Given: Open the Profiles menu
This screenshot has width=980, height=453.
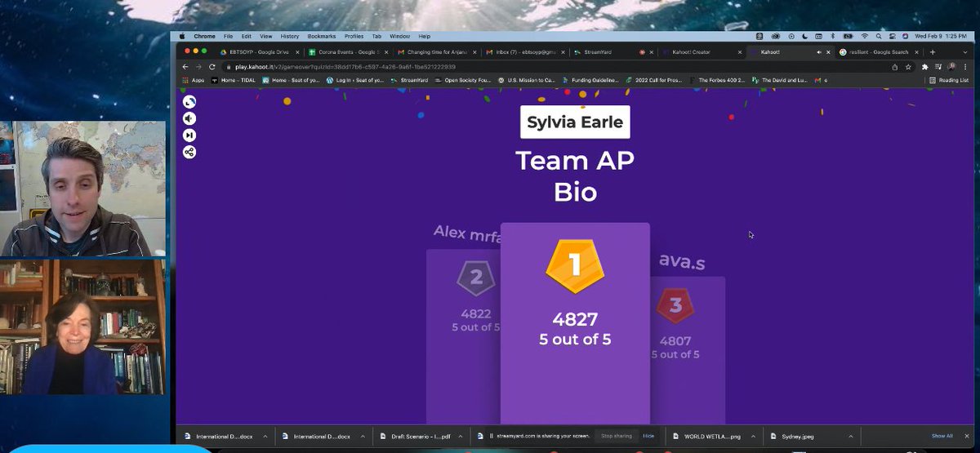Looking at the screenshot, I should point(354,37).
